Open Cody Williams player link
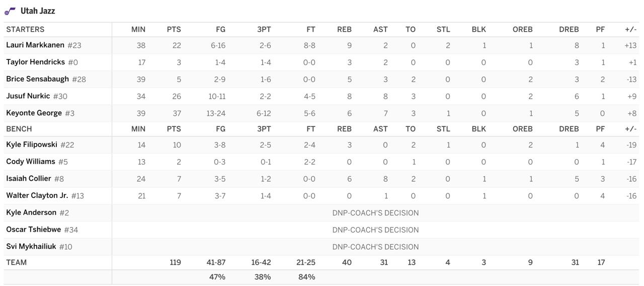The image size is (644, 286). (30, 162)
